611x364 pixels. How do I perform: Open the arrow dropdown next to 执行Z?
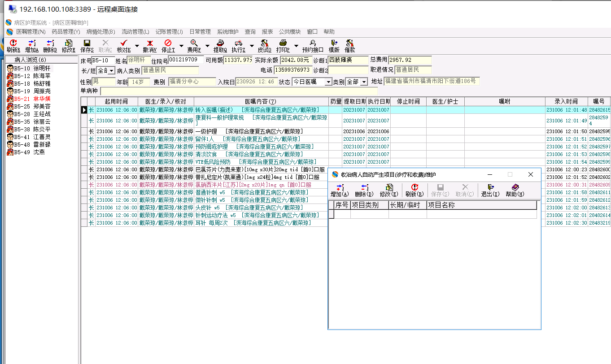pyautogui.click(x=252, y=45)
